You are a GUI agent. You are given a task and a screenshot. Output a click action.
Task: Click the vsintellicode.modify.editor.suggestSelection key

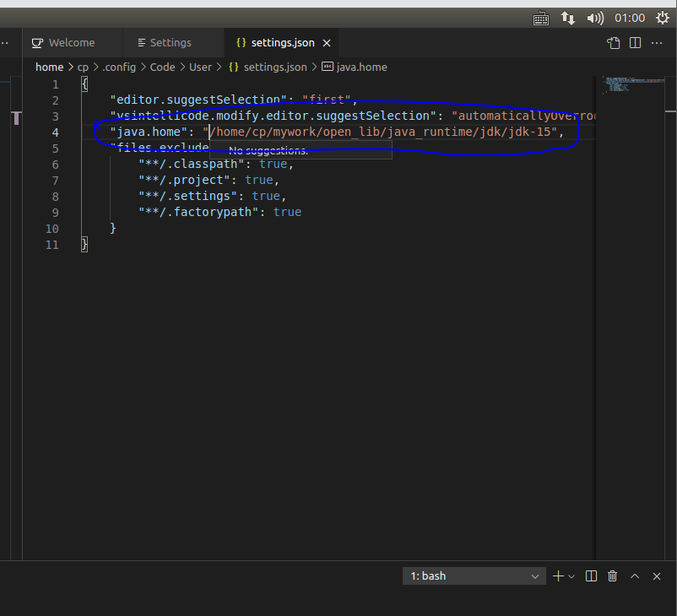pos(273,116)
